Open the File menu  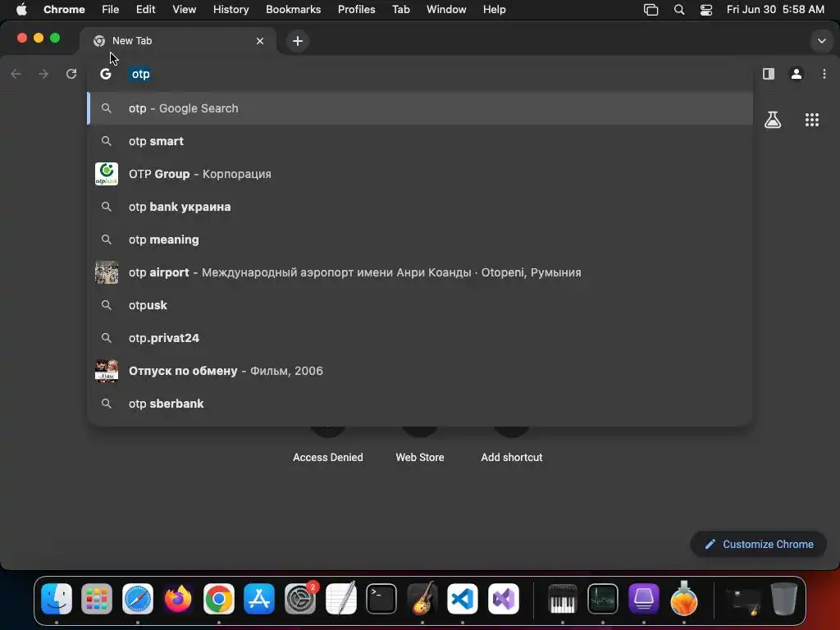click(x=111, y=10)
